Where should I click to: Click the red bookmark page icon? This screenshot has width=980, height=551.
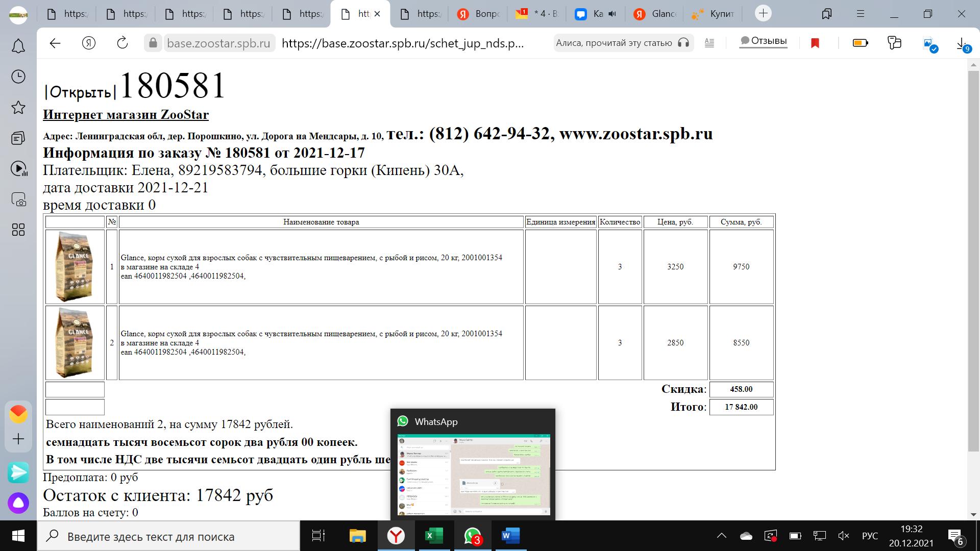(x=815, y=43)
